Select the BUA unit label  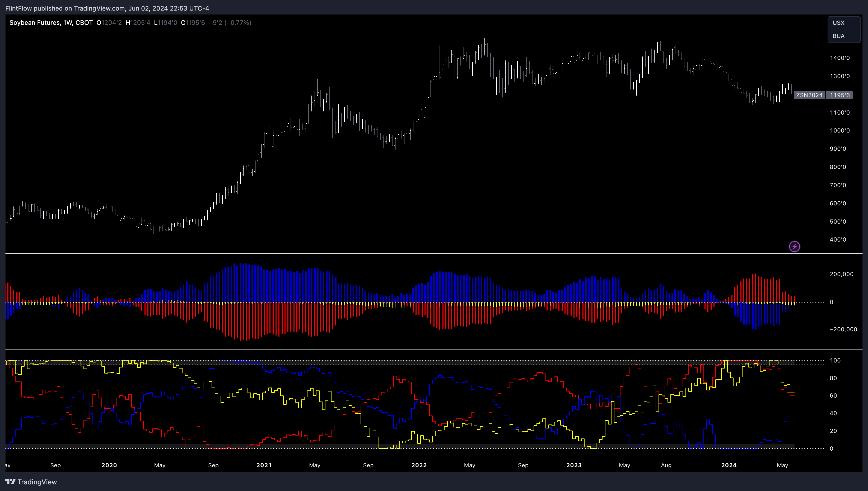(838, 36)
